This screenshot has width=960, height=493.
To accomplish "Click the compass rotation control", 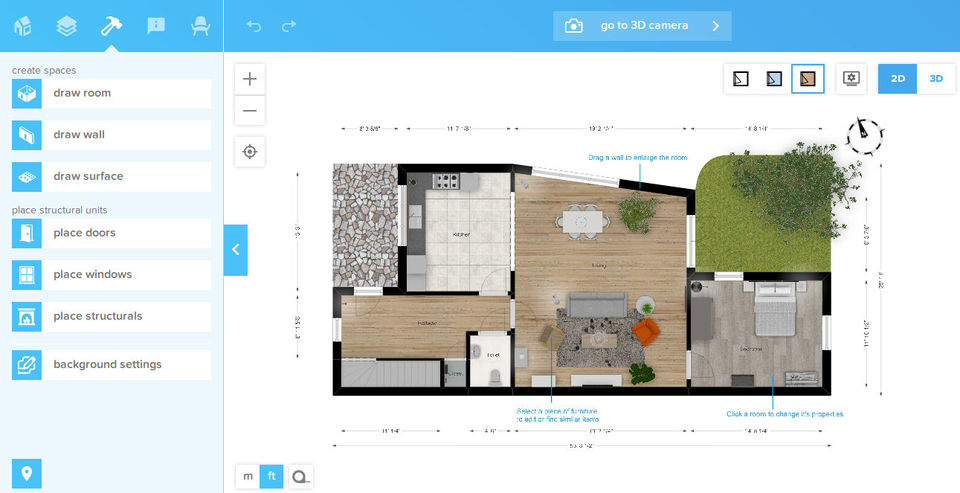I will [x=864, y=135].
